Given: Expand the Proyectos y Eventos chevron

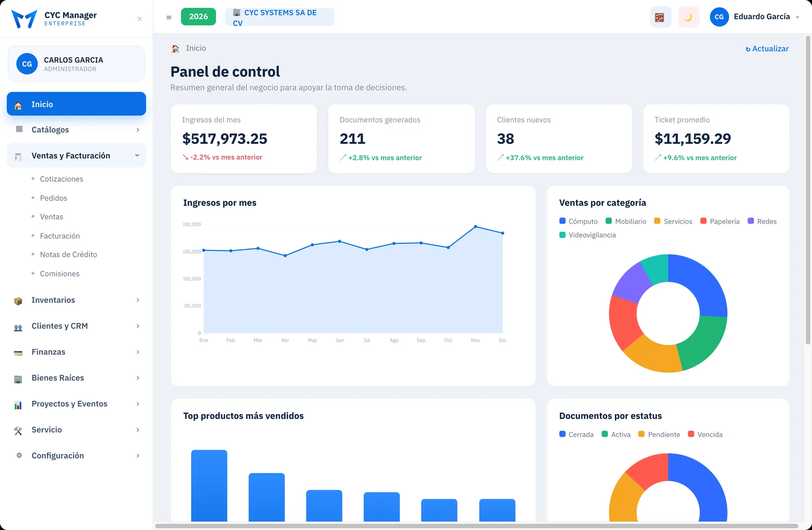Looking at the screenshot, I should (138, 404).
